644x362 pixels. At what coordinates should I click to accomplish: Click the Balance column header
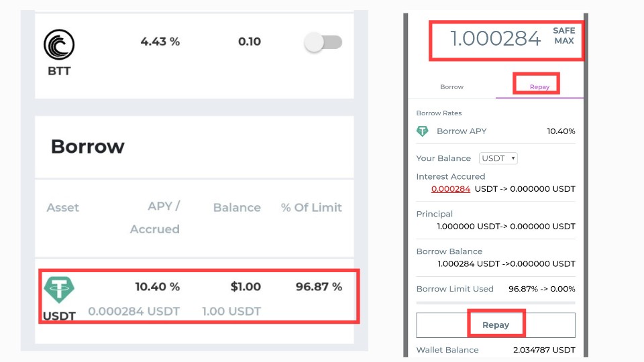pos(237,208)
